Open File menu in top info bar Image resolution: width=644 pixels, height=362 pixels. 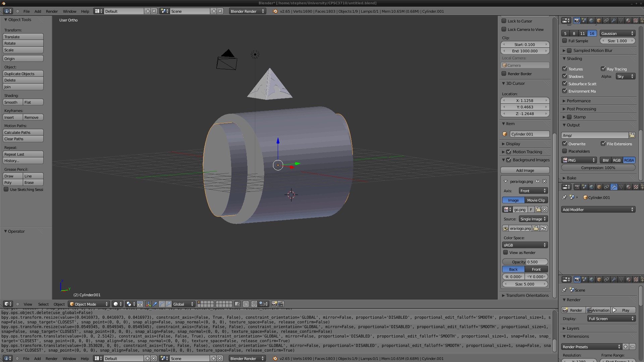[x=26, y=11]
